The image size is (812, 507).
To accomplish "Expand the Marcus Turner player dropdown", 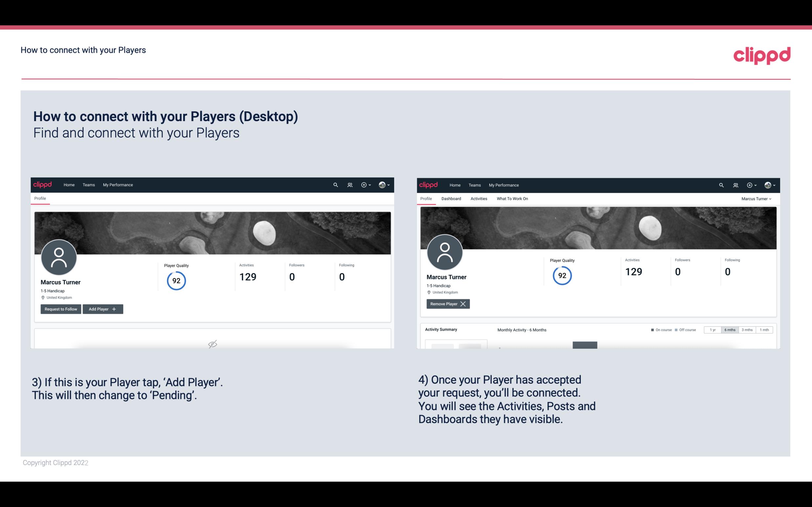I will pos(756,199).
